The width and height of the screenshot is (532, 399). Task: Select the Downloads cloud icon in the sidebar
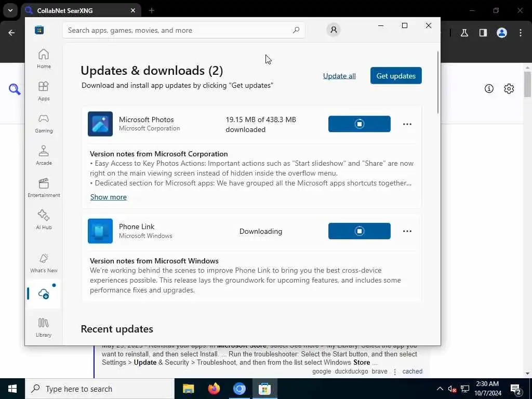[x=44, y=294]
